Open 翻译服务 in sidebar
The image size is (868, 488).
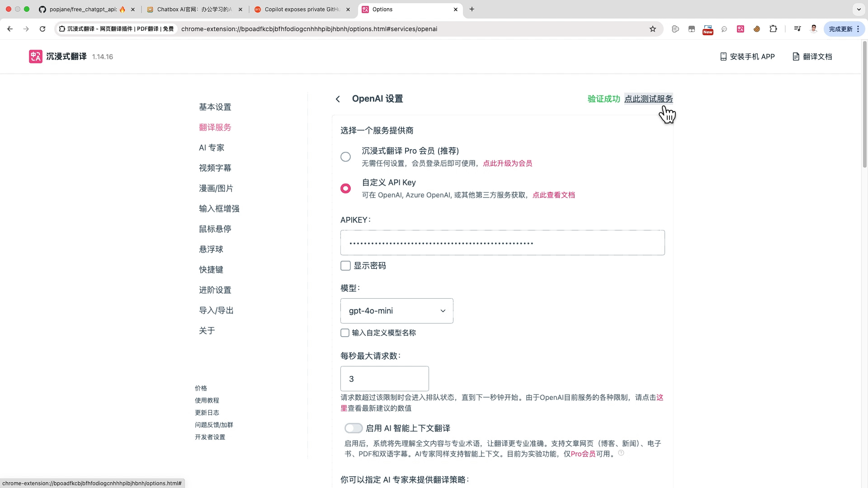coord(215,127)
